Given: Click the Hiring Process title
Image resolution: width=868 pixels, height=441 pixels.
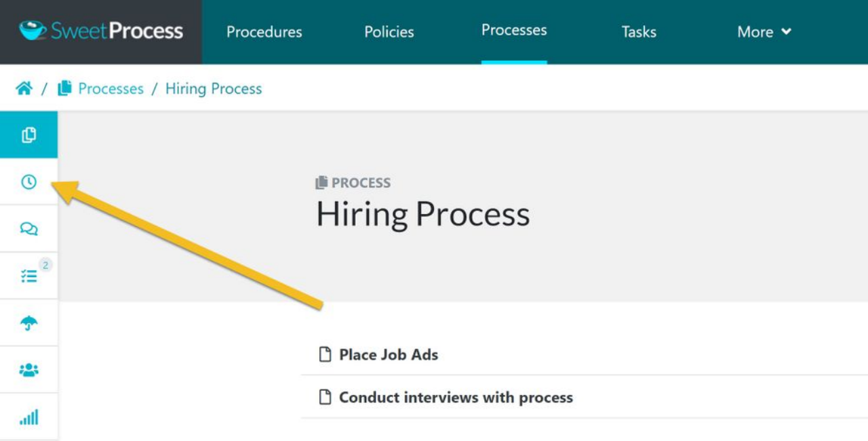Looking at the screenshot, I should point(423,213).
